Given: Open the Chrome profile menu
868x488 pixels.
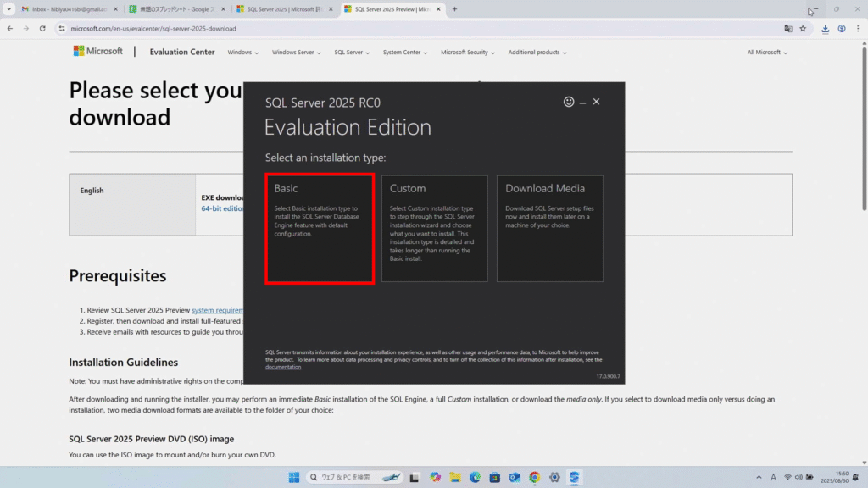Looking at the screenshot, I should [x=842, y=29].
